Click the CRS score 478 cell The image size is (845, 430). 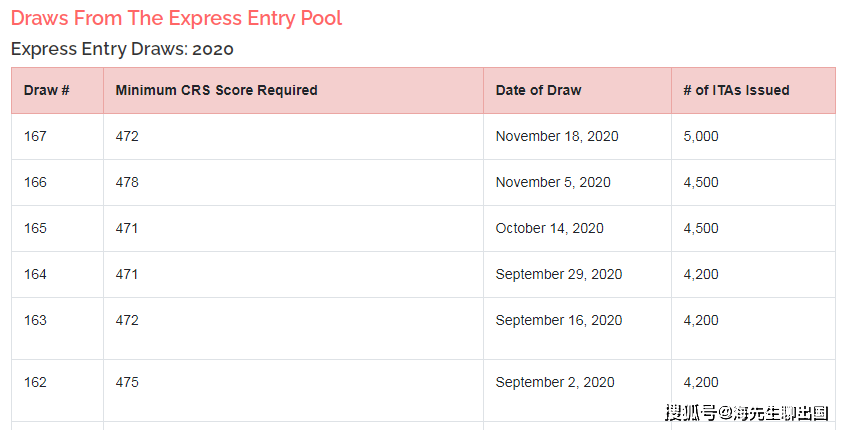[x=293, y=182]
